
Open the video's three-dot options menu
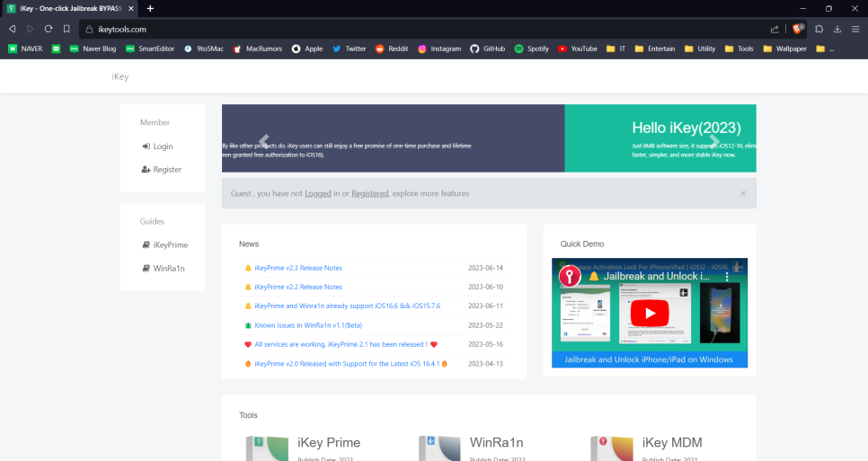(727, 276)
